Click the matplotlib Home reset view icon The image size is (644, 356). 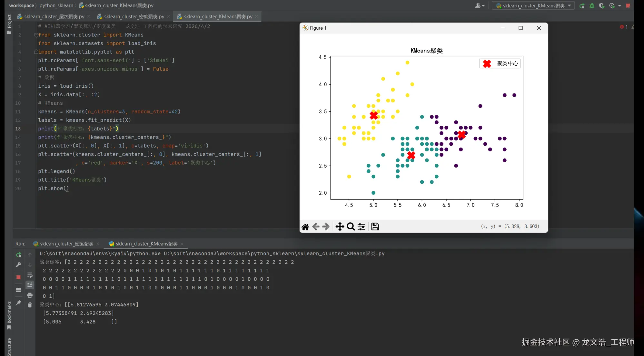[x=305, y=227]
